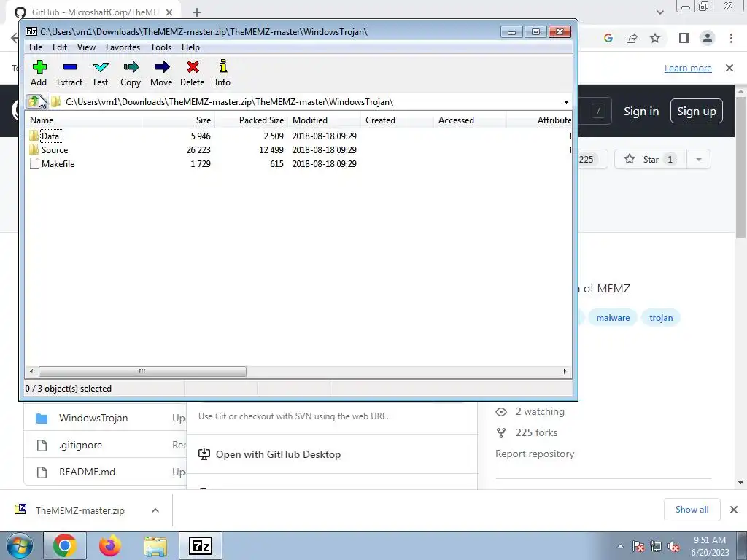Click the 7-Zip horizontal scrollbar thumb
The height and width of the screenshot is (560, 747).
[142, 371]
